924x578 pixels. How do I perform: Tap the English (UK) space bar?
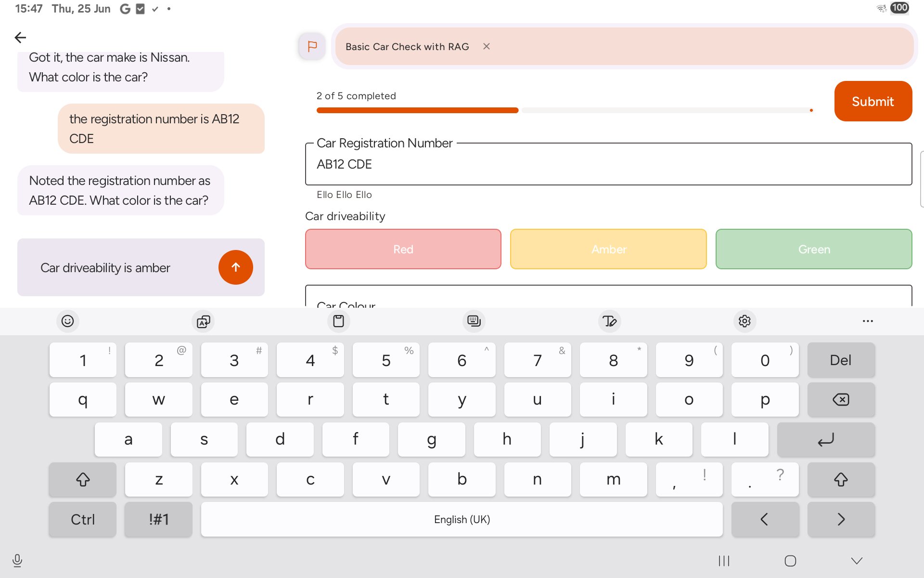(462, 519)
